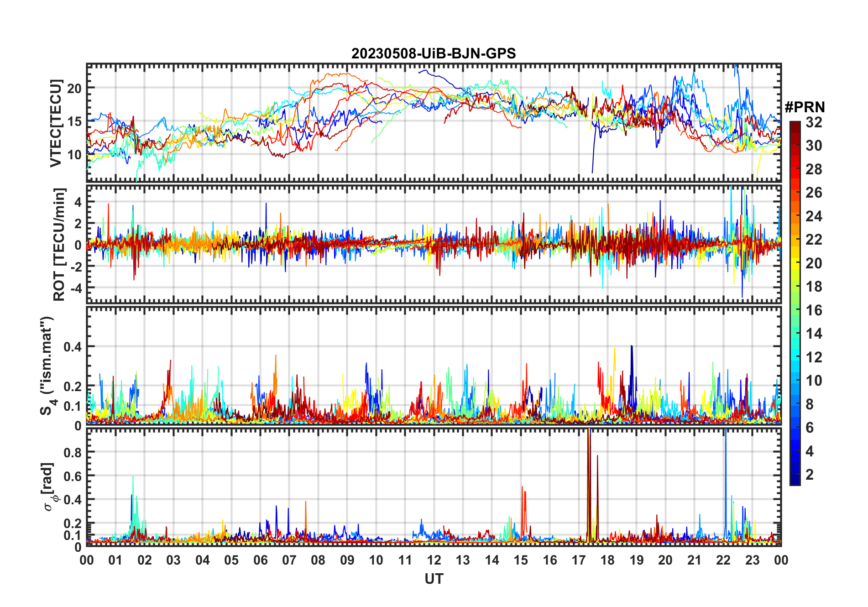Viewport: 868px width, 607px height.
Task: Select colorbar tick label 24
Action: (x=814, y=216)
